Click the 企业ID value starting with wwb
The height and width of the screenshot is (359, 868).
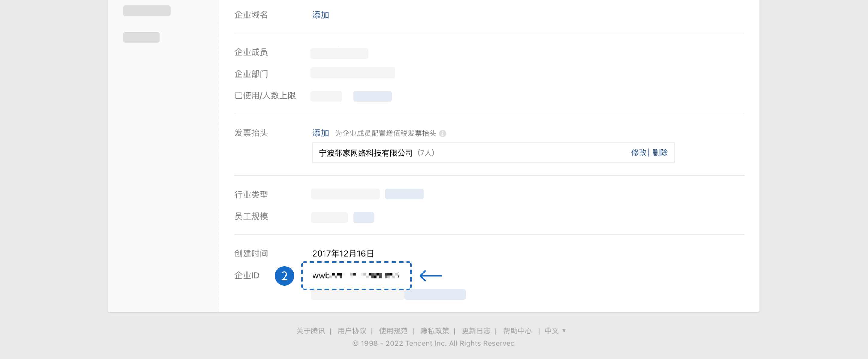coord(356,276)
